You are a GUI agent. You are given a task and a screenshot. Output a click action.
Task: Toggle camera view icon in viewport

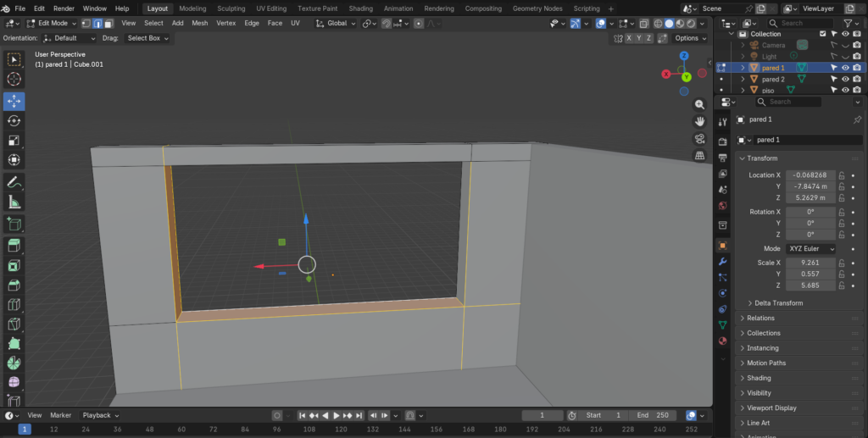pyautogui.click(x=699, y=139)
